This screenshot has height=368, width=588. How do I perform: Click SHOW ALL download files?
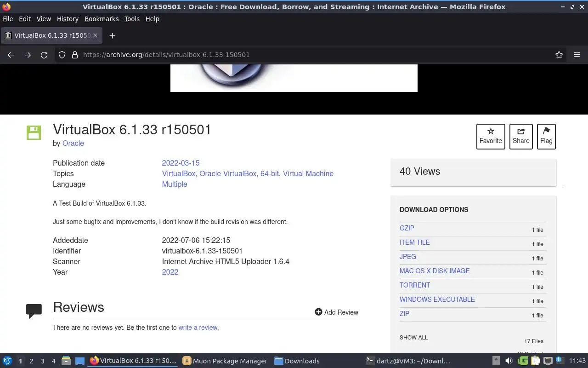coord(413,337)
